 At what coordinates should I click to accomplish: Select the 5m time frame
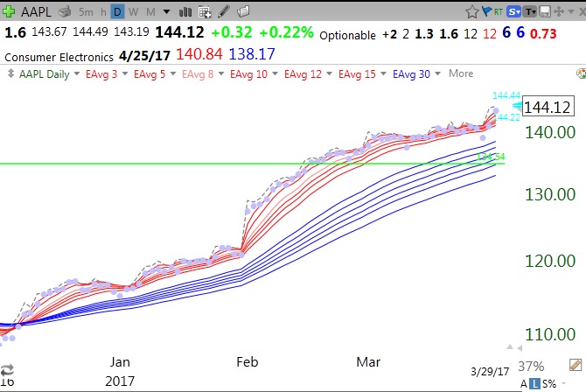point(86,12)
